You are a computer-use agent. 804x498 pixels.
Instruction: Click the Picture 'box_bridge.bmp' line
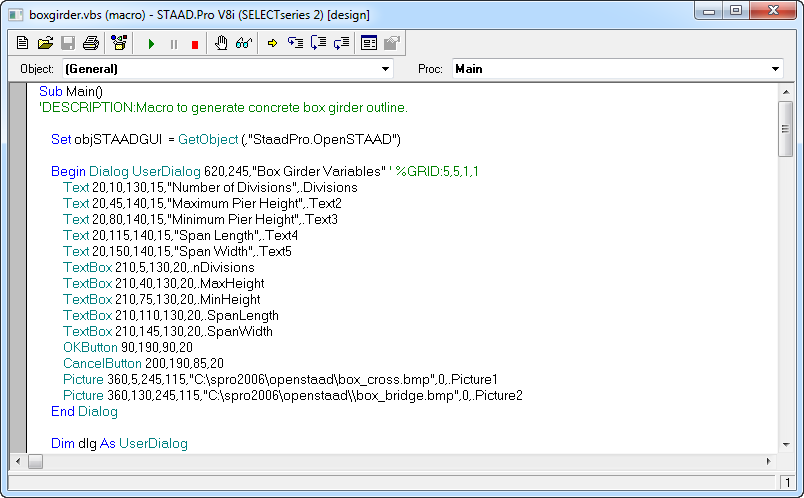tap(292, 395)
